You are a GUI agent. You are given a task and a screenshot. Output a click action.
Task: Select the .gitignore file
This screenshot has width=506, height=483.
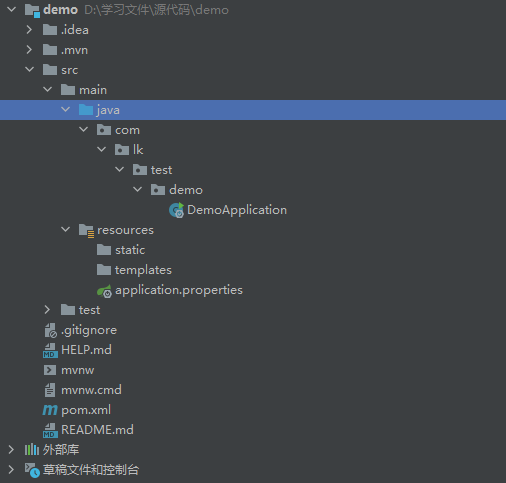tap(89, 330)
